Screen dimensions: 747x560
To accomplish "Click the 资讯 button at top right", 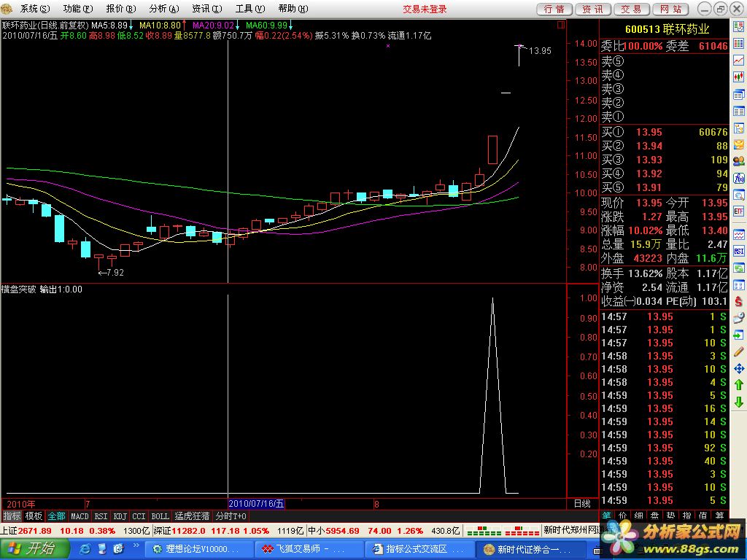I will (x=592, y=9).
